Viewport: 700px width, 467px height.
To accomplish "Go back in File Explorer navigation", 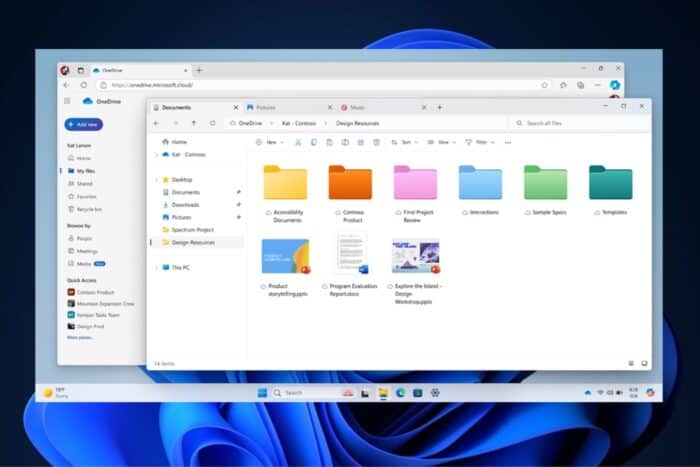I will pyautogui.click(x=156, y=123).
